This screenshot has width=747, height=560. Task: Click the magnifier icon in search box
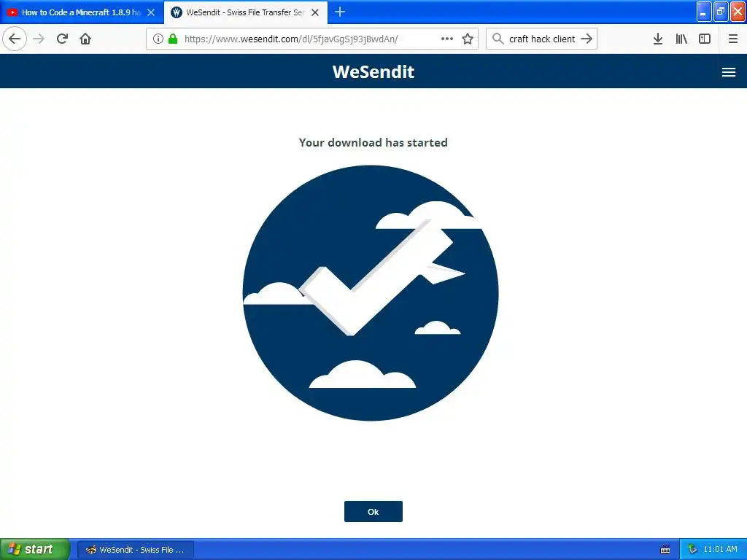point(498,39)
